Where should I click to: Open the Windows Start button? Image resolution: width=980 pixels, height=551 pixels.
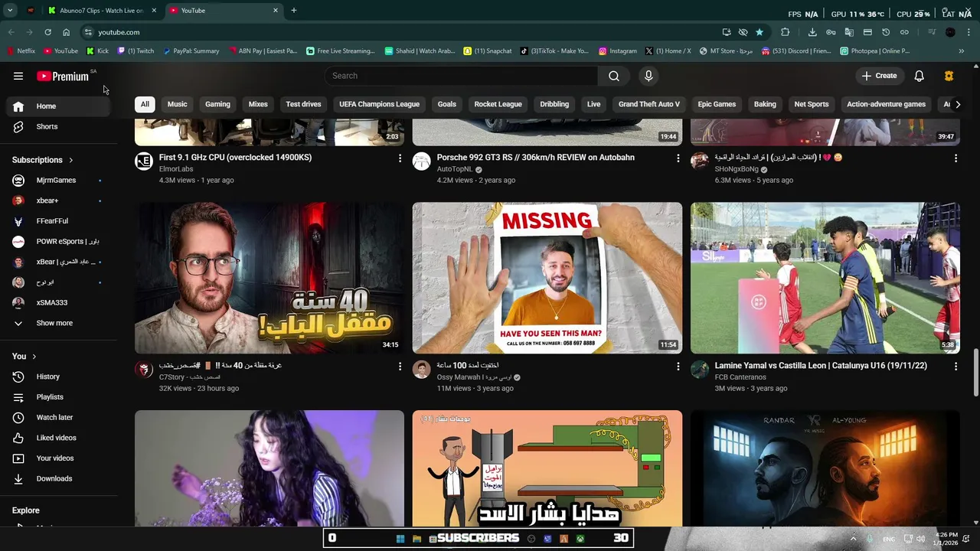point(400,539)
